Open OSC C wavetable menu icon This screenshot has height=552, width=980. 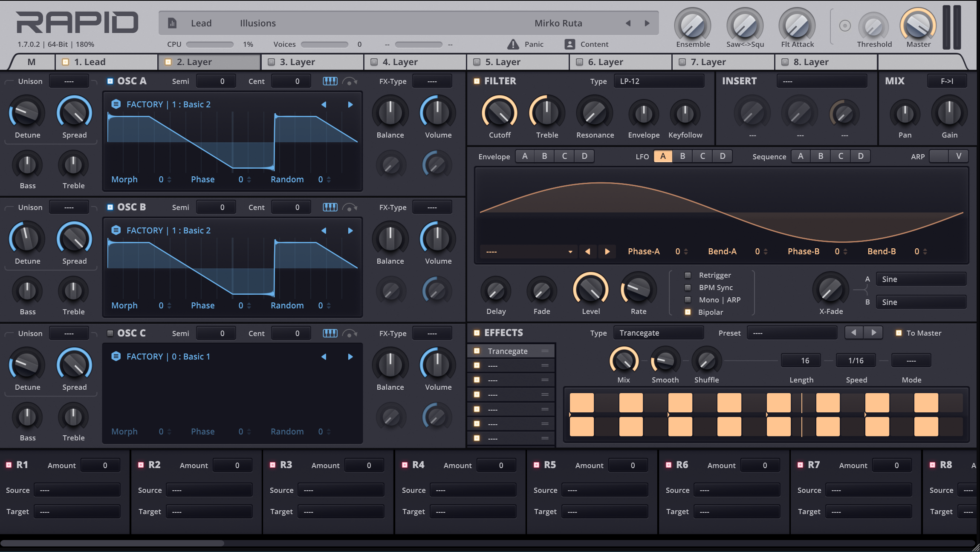(116, 356)
